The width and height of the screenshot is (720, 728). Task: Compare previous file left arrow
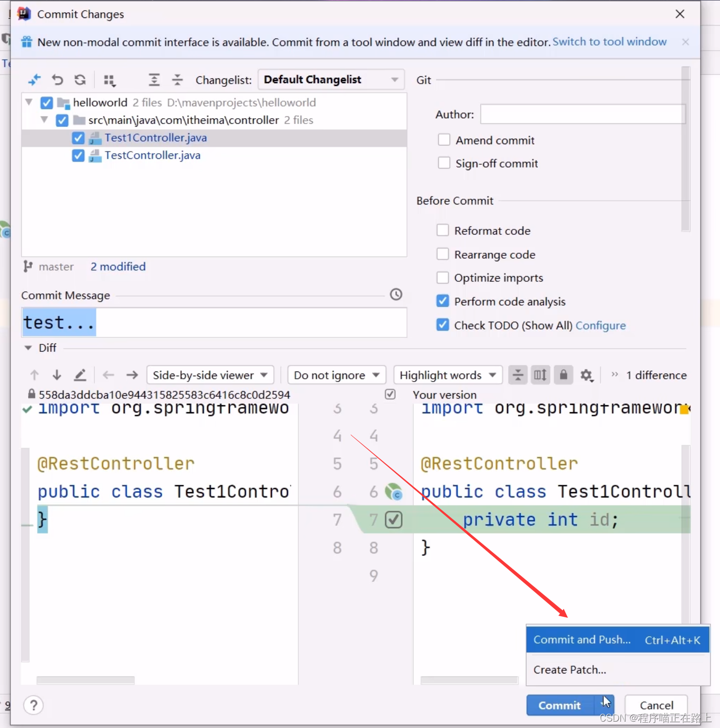click(109, 375)
